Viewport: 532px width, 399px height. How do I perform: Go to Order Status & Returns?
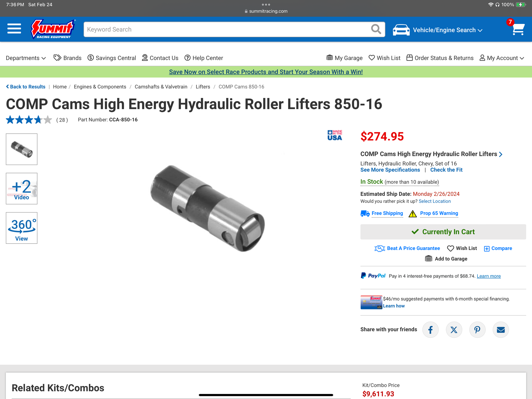(440, 58)
